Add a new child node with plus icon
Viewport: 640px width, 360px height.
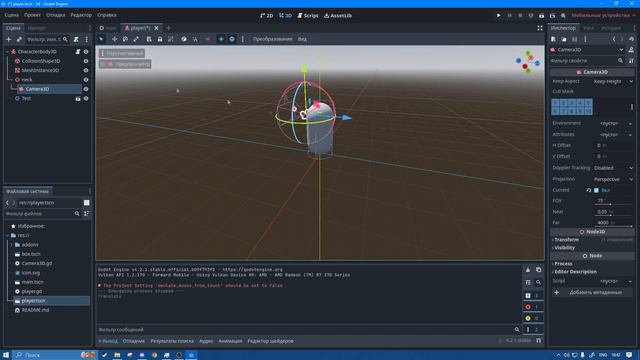(9, 39)
